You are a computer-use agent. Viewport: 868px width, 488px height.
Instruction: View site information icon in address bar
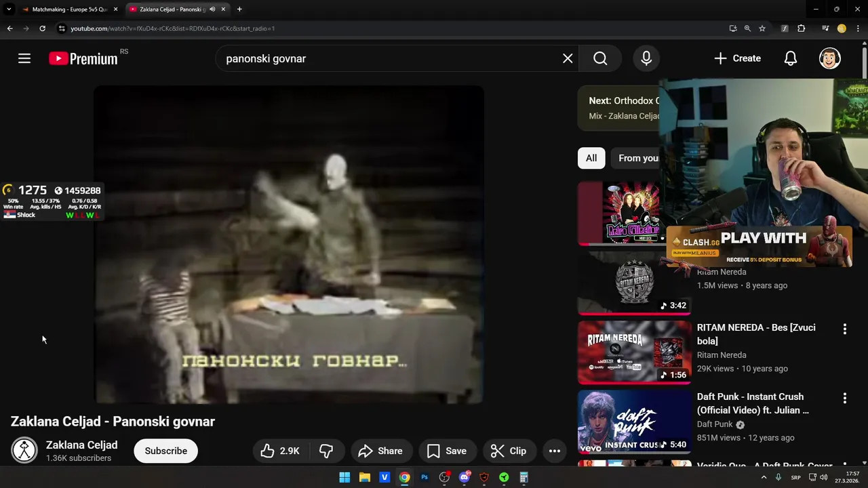pos(62,28)
